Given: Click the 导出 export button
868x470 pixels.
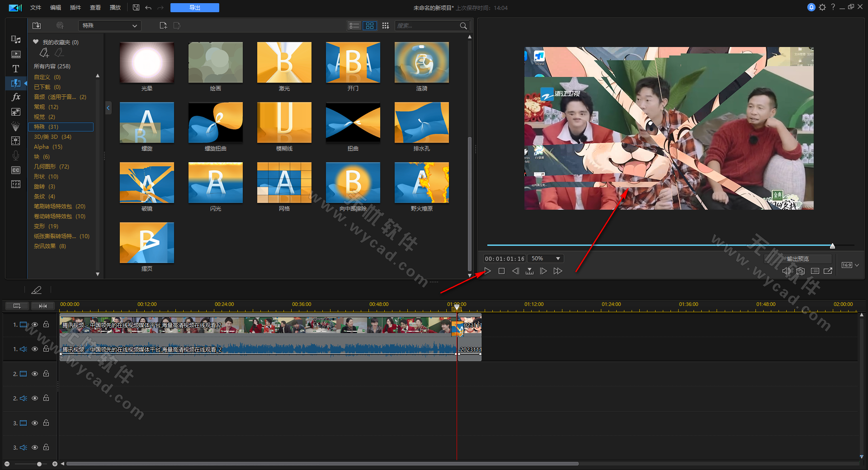Looking at the screenshot, I should (x=195, y=8).
